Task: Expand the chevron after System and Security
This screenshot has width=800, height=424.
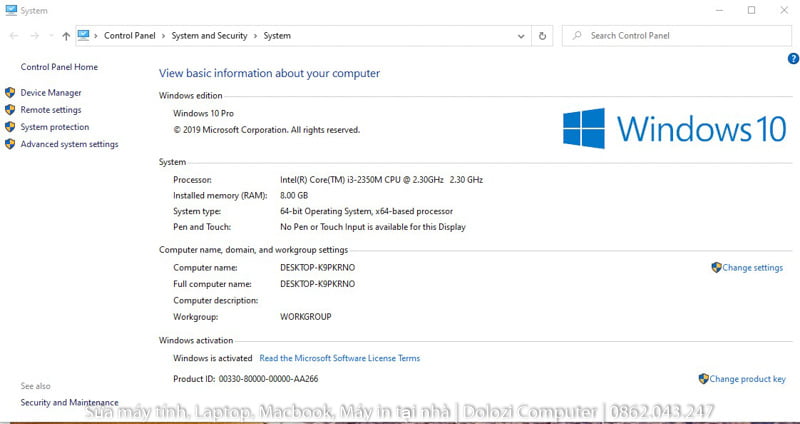Action: pos(255,36)
